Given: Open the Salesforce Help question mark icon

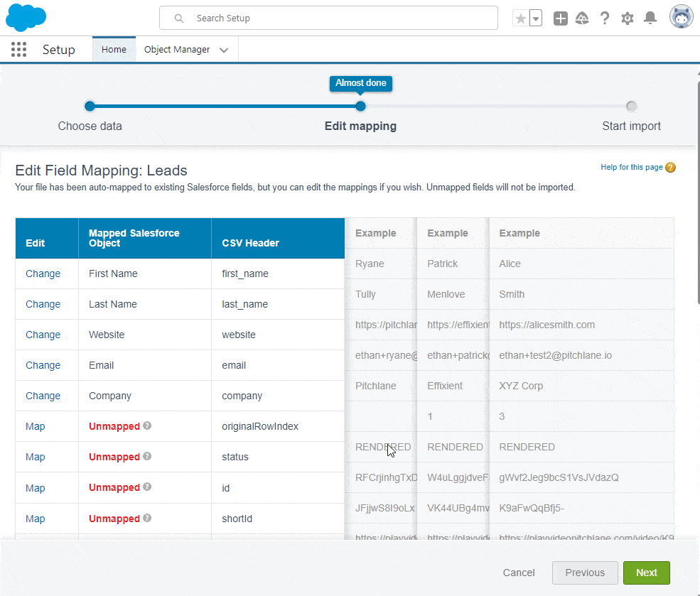Looking at the screenshot, I should [605, 18].
